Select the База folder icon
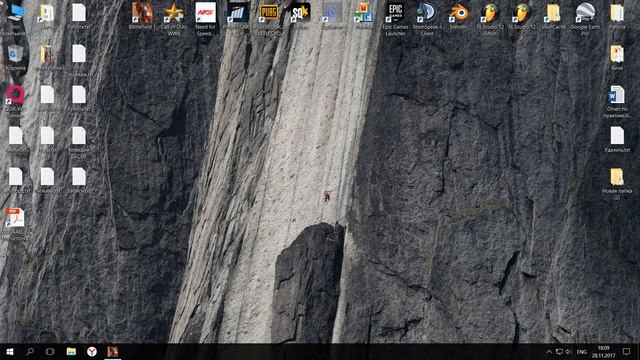640x360 pixels. click(x=617, y=54)
